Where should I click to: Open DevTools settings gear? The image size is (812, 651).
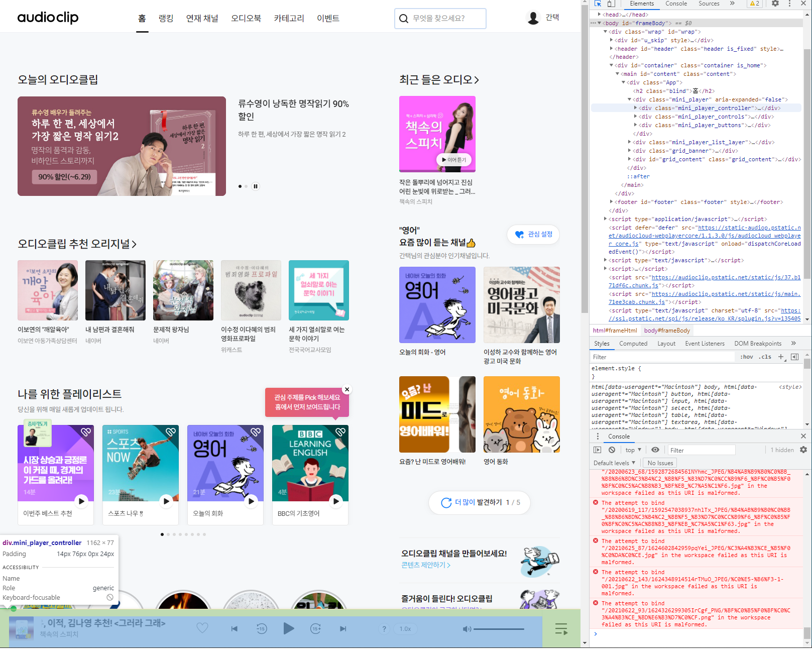775,4
